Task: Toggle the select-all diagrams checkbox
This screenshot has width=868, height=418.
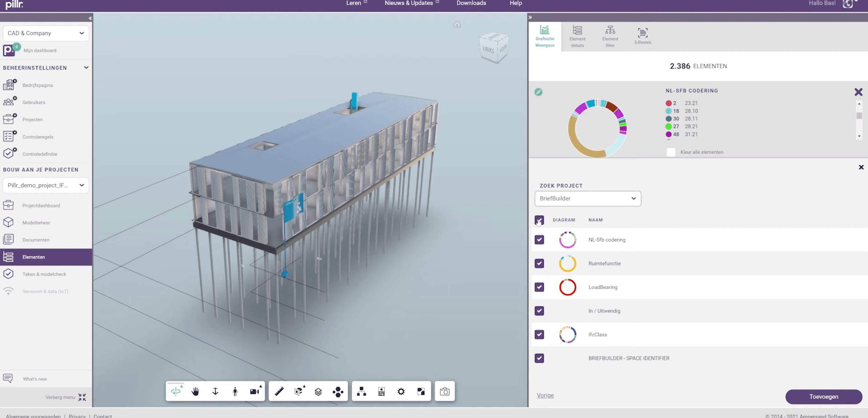Action: click(x=539, y=220)
